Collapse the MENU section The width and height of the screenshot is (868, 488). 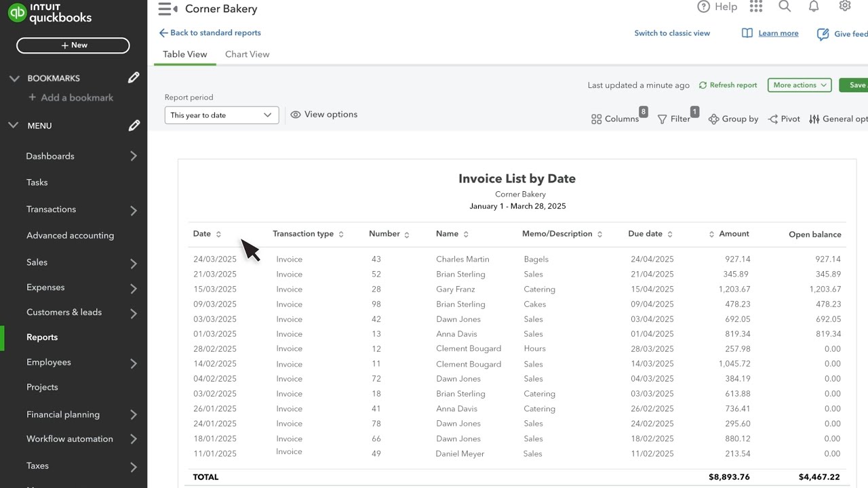(x=14, y=126)
